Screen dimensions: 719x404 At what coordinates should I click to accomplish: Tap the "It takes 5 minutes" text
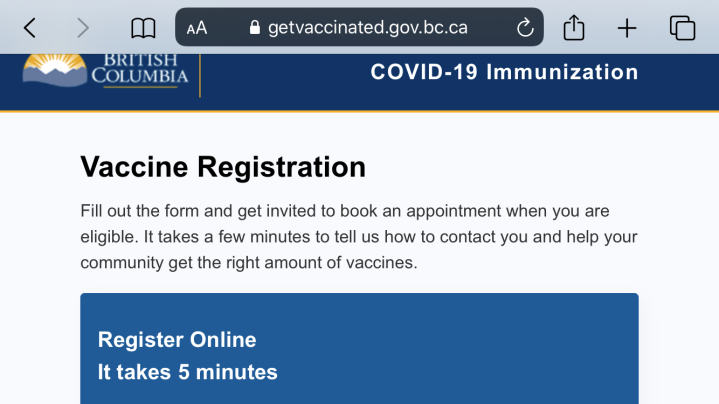[x=187, y=372]
